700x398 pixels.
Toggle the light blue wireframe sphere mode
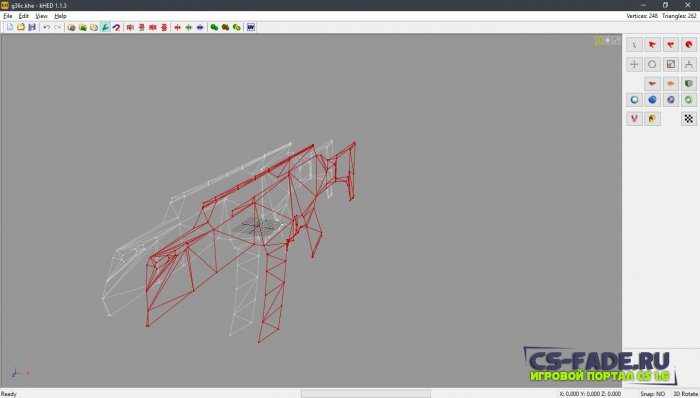click(x=634, y=100)
